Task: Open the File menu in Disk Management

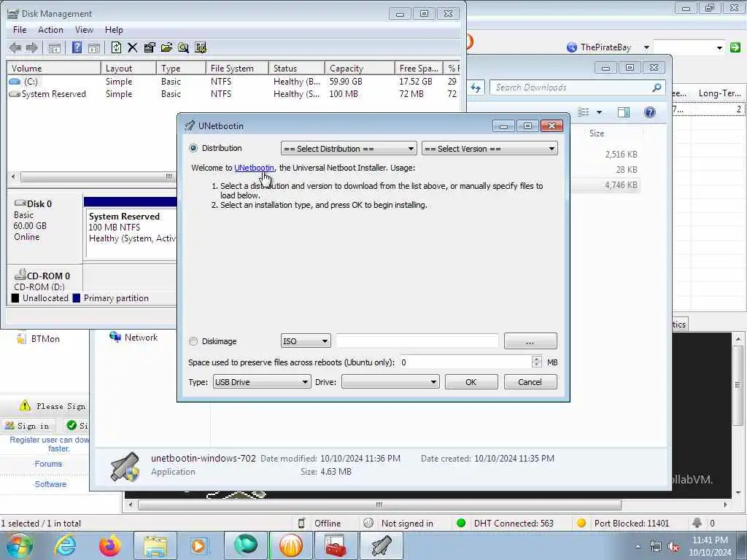Action: (x=20, y=29)
